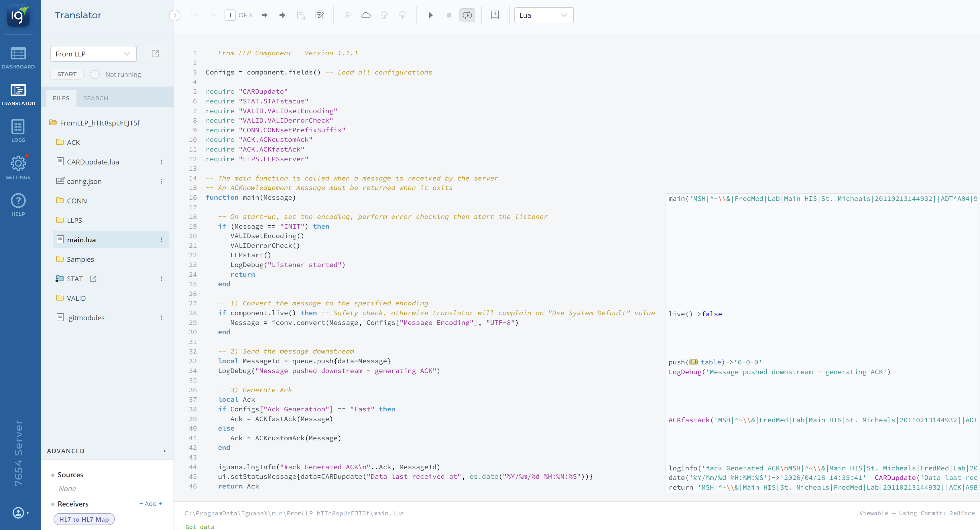The height and width of the screenshot is (530, 980).
Task: Click the Not running status indicator
Action: 116,74
